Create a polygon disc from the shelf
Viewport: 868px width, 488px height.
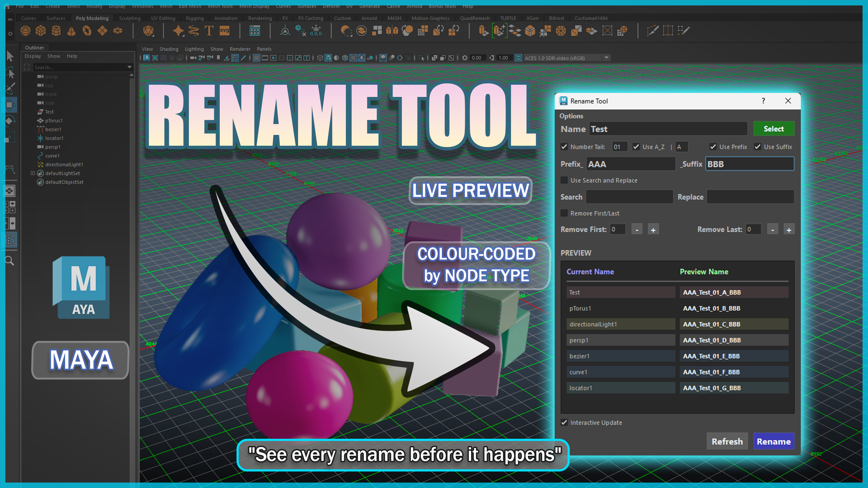point(118,31)
